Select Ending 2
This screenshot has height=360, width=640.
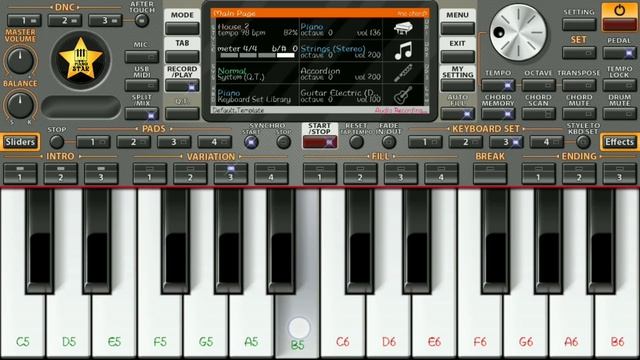[579, 173]
